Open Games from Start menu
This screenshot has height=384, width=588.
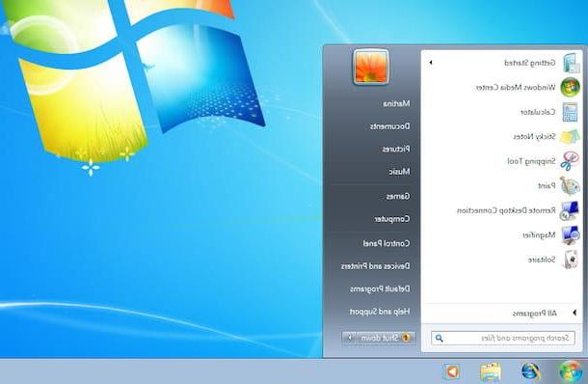(398, 196)
